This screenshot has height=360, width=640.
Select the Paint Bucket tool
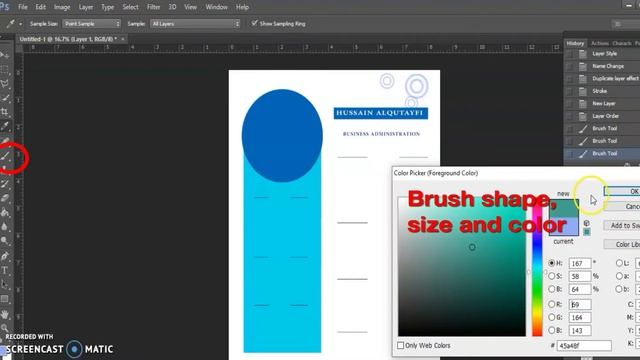pyautogui.click(x=5, y=212)
